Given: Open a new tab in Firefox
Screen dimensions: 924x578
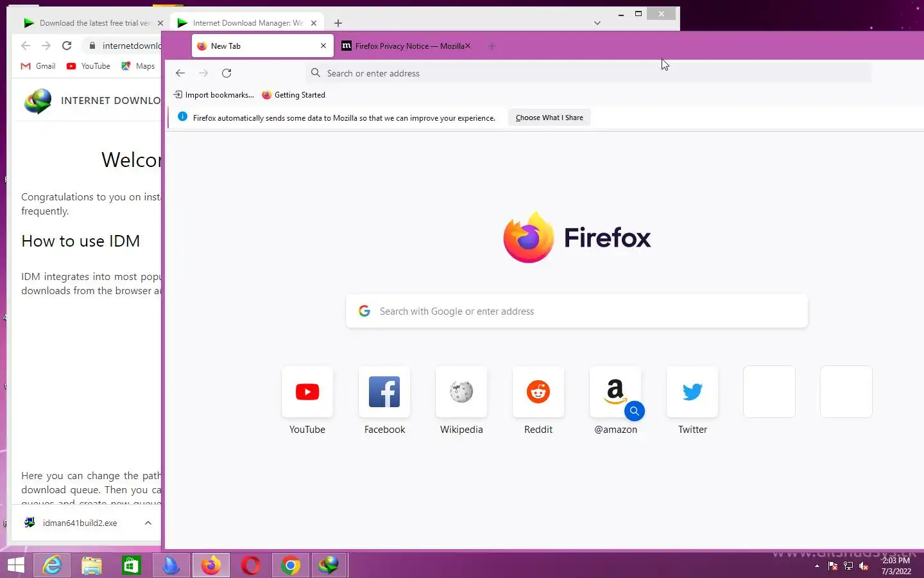Looking at the screenshot, I should (492, 46).
